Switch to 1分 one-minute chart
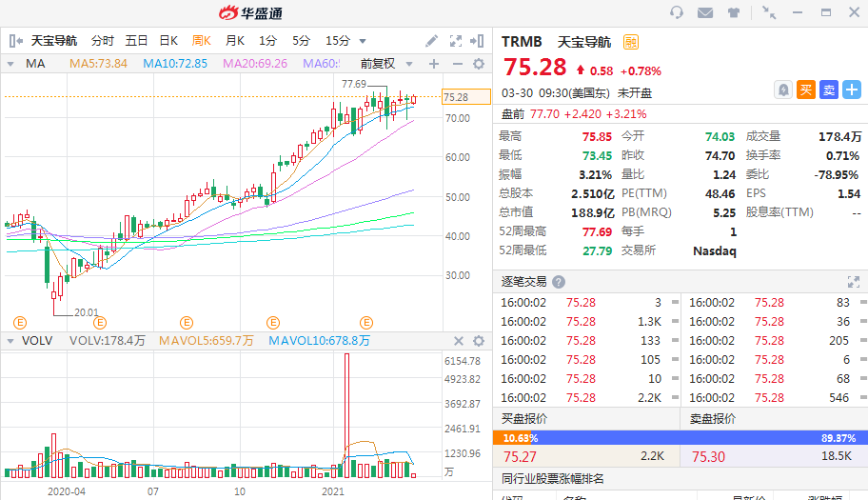Viewport: 868px width, 500px height. coord(268,41)
